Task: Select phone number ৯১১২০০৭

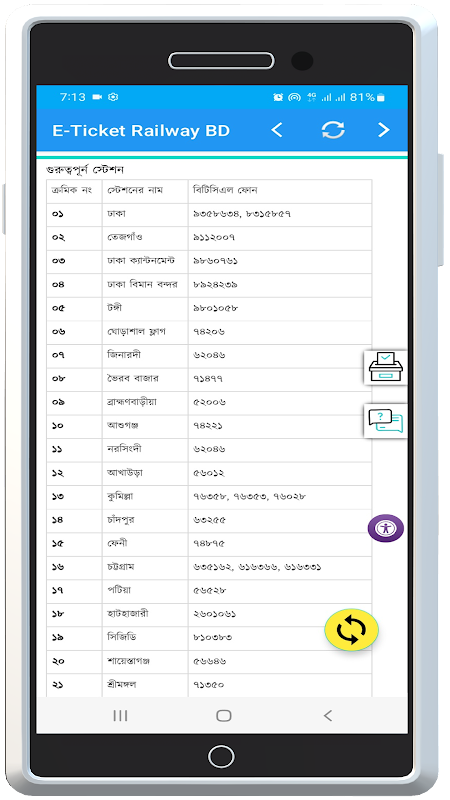Action: [x=214, y=237]
